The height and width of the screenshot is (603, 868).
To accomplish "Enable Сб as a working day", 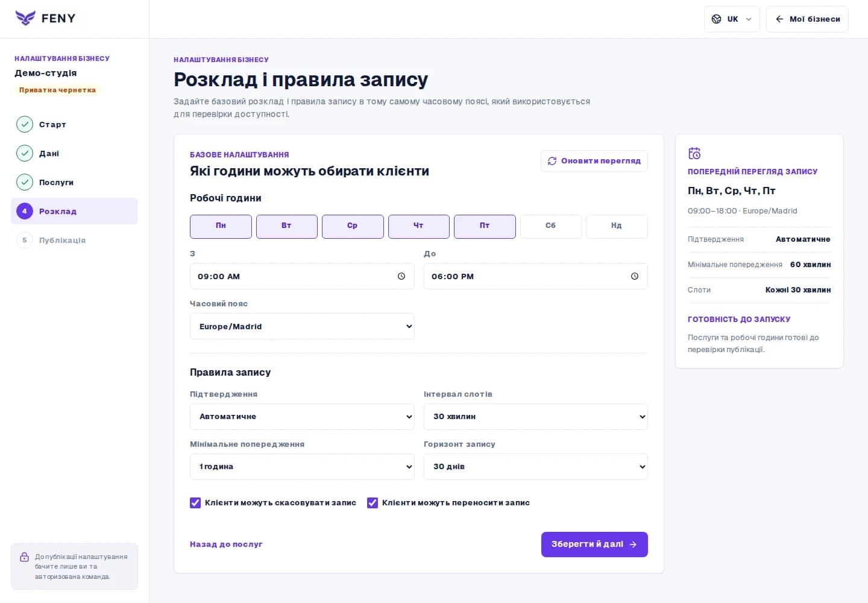I will [551, 227].
